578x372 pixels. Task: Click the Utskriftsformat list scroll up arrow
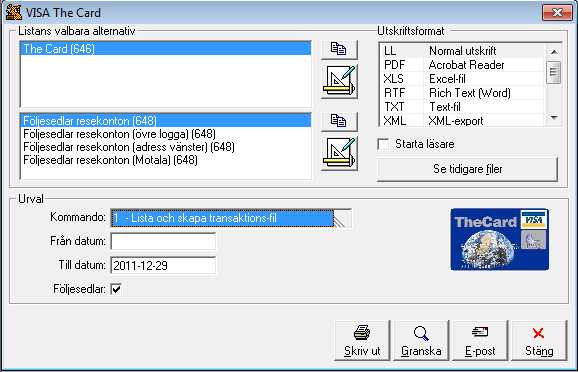[x=554, y=52]
